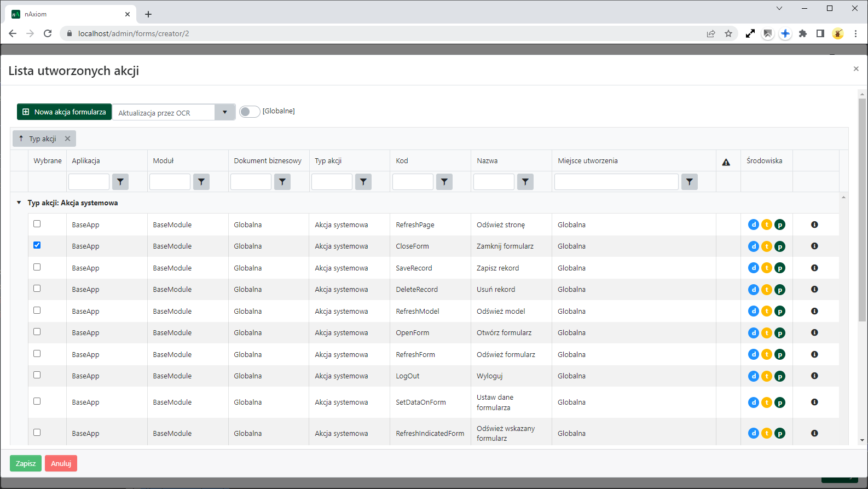This screenshot has width=868, height=489.
Task: Click the Dokument biznesowy filter input field
Action: (x=251, y=182)
